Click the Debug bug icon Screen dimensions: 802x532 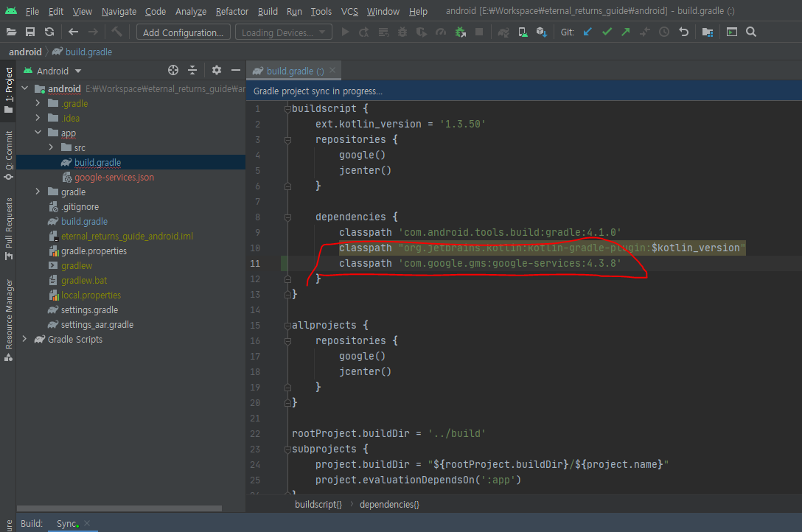[x=402, y=32]
